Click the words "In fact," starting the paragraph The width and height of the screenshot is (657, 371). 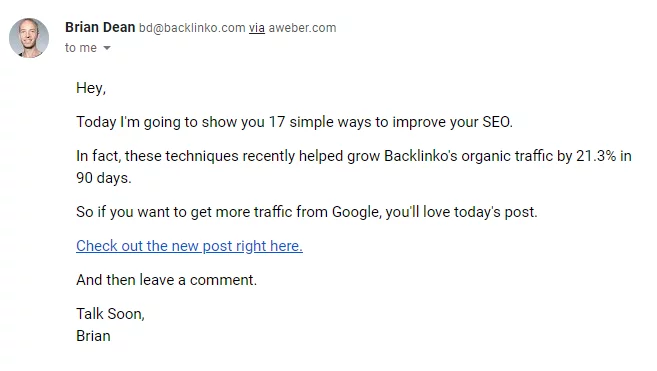point(98,156)
